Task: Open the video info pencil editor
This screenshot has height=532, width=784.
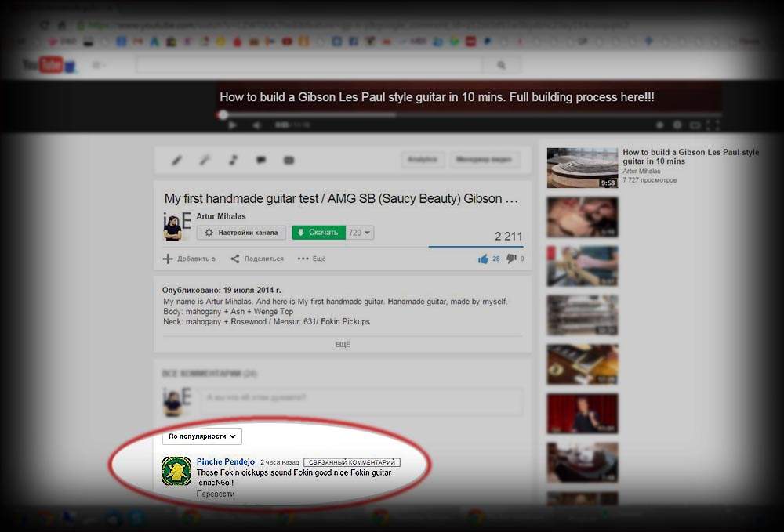Action: click(176, 161)
